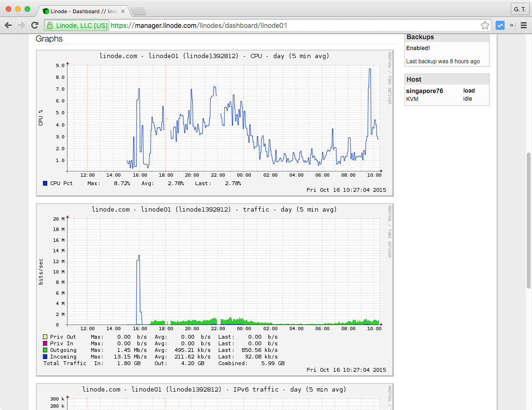Screen dimensions: 532x410
Task: Open the singapore76 host link
Action: 424,91
